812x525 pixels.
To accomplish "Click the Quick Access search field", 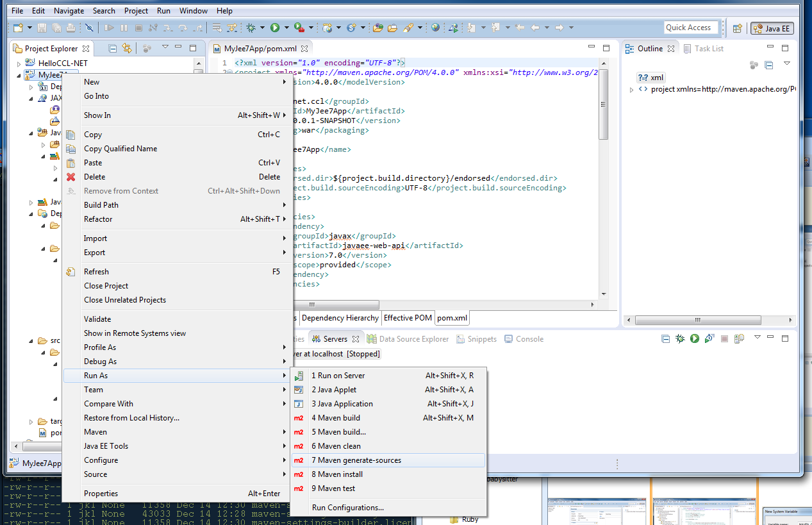I will click(x=690, y=28).
